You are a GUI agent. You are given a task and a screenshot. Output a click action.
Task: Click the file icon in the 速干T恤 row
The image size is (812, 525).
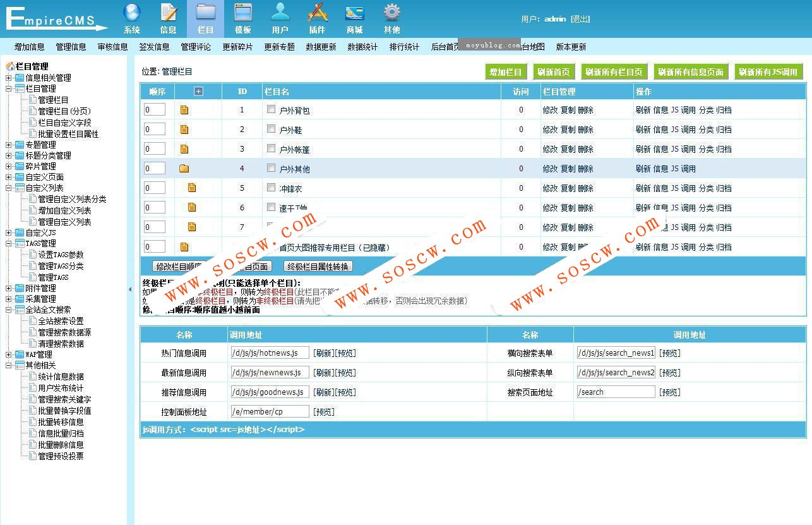pyautogui.click(x=192, y=207)
